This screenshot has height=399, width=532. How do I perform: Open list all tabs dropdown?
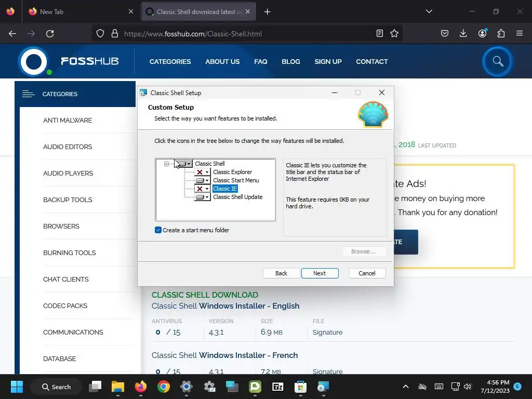coord(429,11)
